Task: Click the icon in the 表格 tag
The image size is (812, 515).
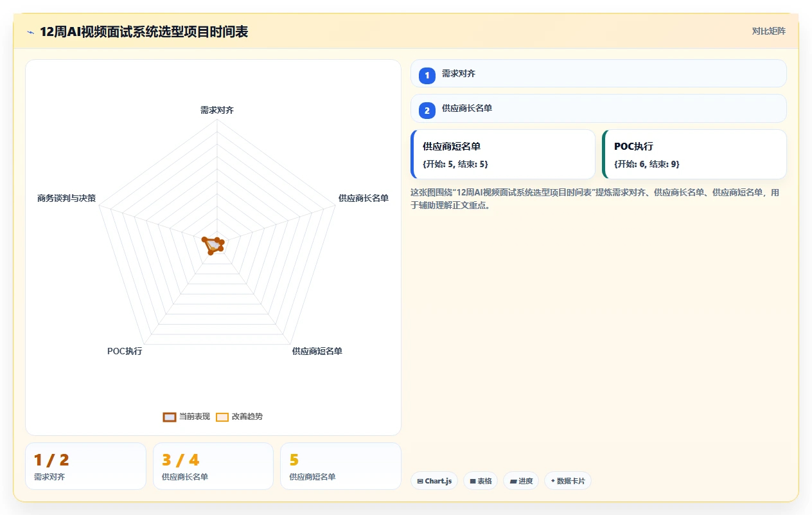Action: (473, 481)
